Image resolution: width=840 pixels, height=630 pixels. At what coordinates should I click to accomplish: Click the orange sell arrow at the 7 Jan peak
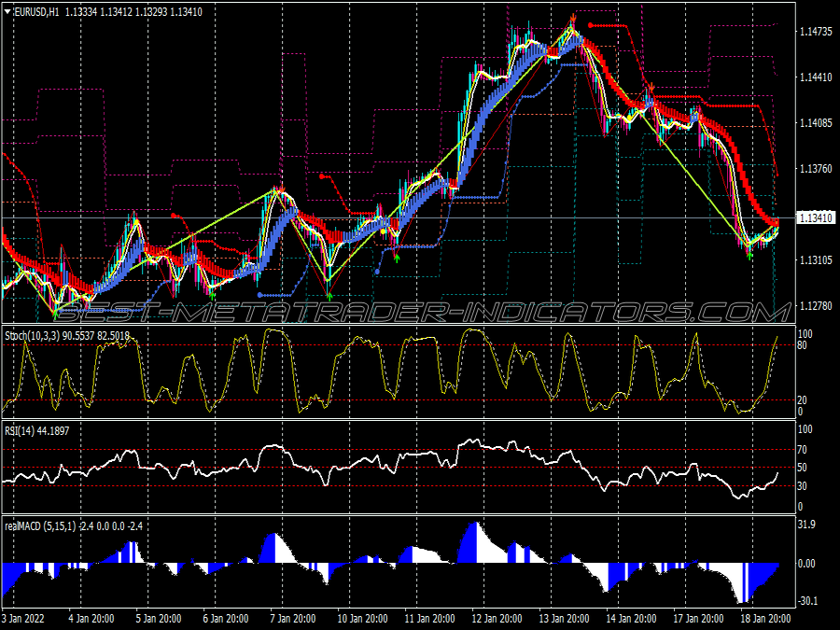tap(280, 189)
